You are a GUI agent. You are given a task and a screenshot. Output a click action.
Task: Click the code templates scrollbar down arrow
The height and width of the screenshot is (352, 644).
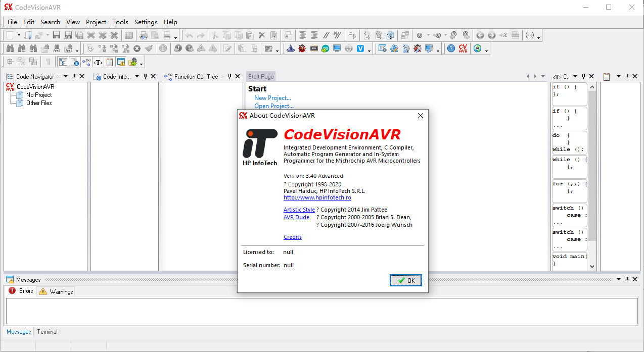coord(592,267)
